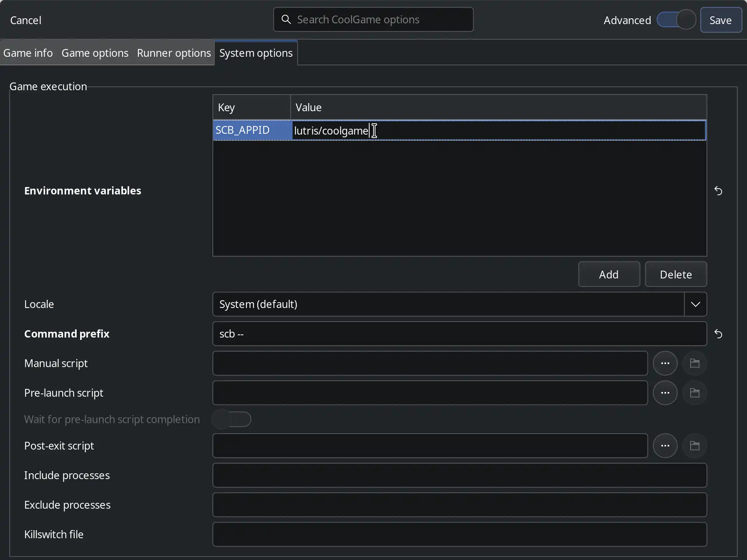
Task: Open the folder icon for Pre-launch script
Action: click(x=694, y=393)
